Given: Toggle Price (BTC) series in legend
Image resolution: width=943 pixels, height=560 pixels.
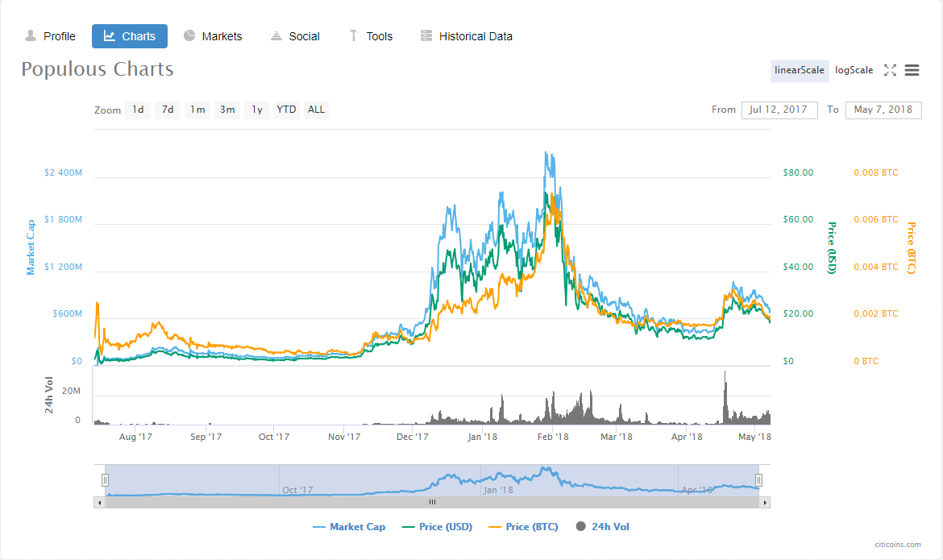Looking at the screenshot, I should tap(523, 527).
